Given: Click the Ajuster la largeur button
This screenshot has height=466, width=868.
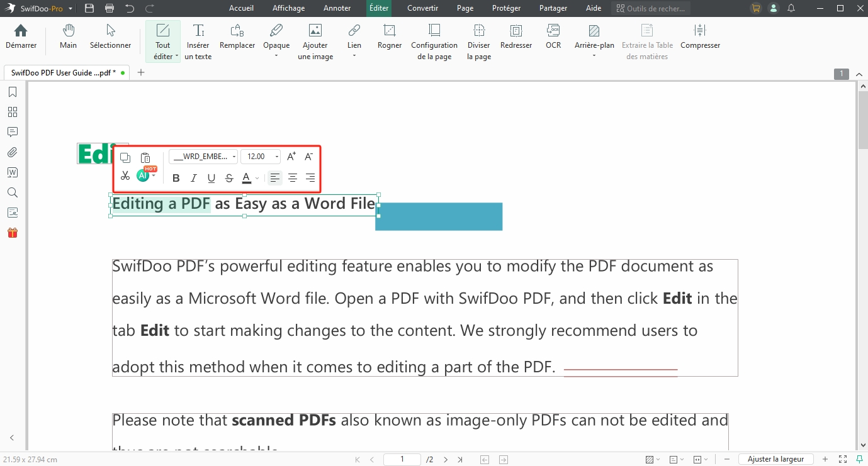Looking at the screenshot, I should click(775, 459).
